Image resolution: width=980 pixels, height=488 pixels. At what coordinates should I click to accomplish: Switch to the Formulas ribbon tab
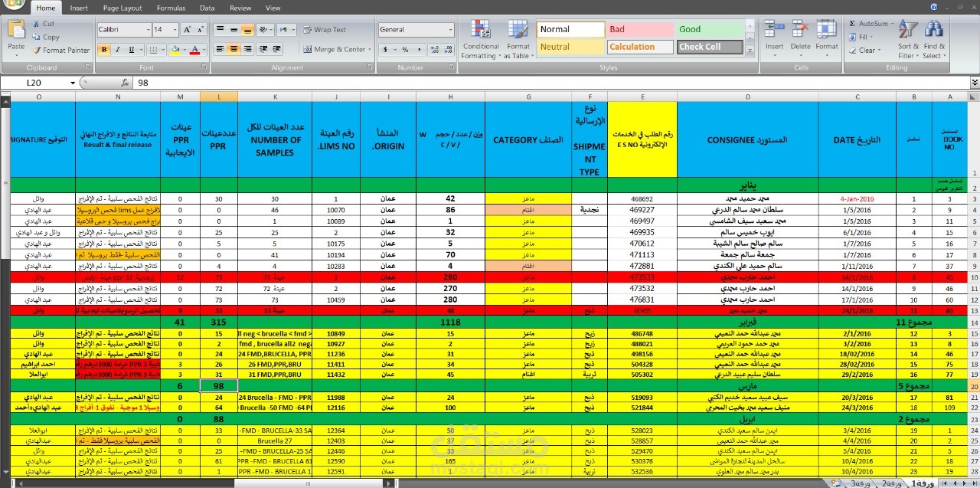(171, 8)
